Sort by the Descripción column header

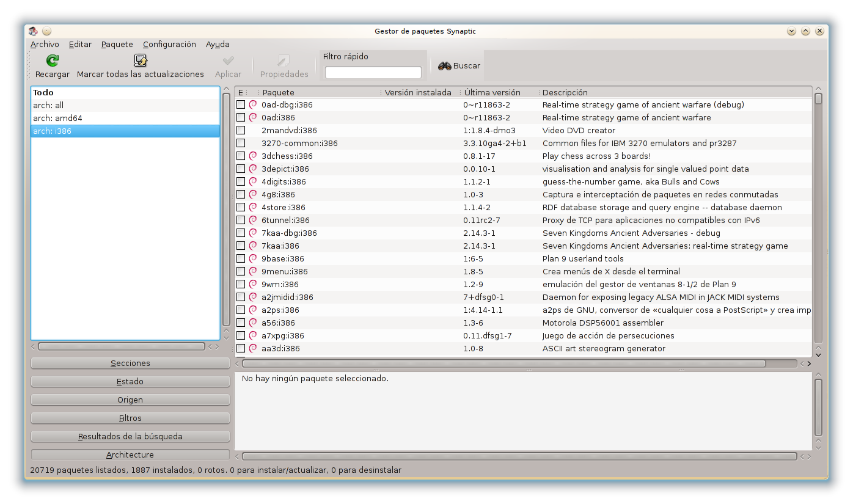[676, 92]
